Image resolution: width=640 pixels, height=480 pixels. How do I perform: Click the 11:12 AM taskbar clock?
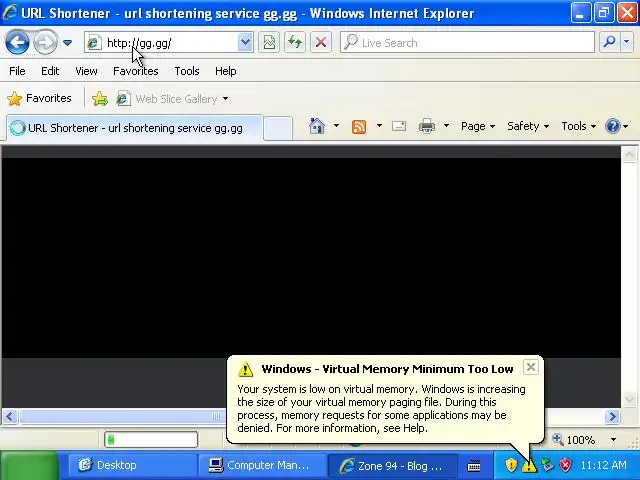[603, 465]
